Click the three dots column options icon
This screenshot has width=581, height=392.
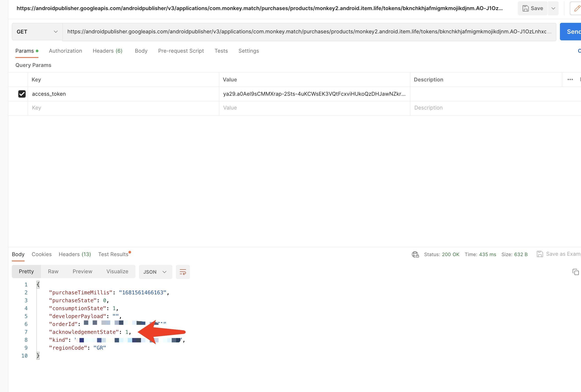570,79
